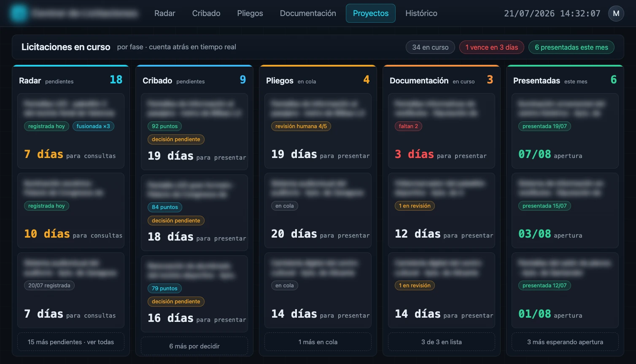Click '6 presentadas este mes' badge
Viewport: 636px width, 364px height.
571,47
